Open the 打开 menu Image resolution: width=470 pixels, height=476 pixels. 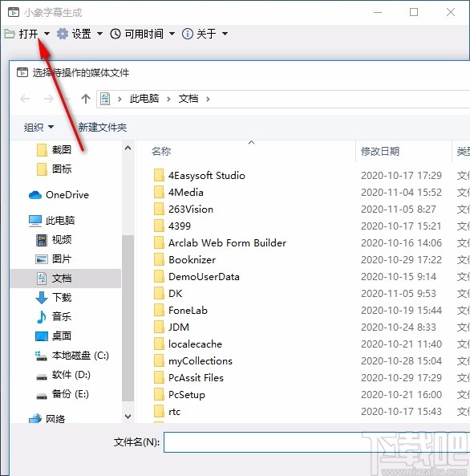tap(28, 34)
